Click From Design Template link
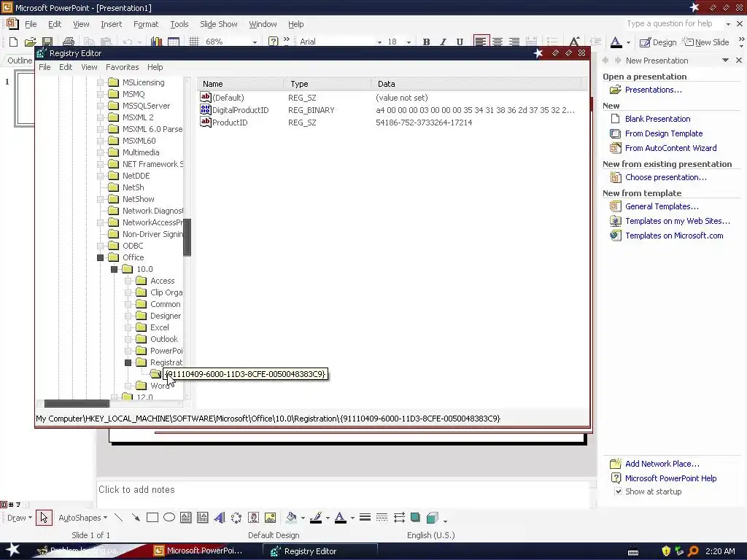This screenshot has width=747, height=560. coord(664,133)
